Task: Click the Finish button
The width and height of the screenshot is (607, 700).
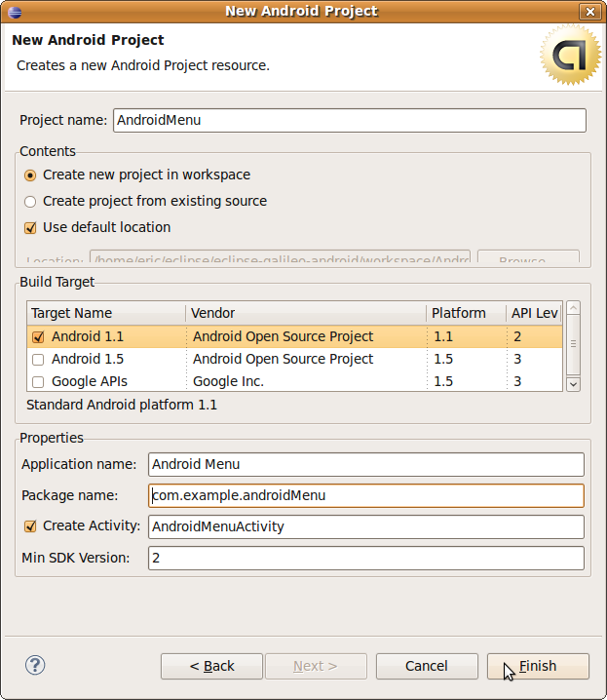Action: 538,666
